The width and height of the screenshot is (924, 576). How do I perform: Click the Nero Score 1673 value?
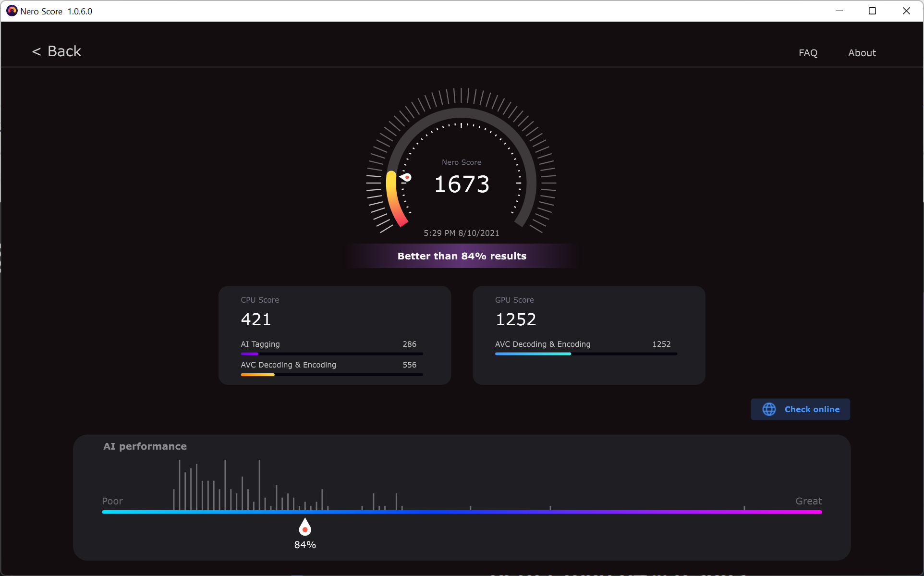(x=462, y=184)
